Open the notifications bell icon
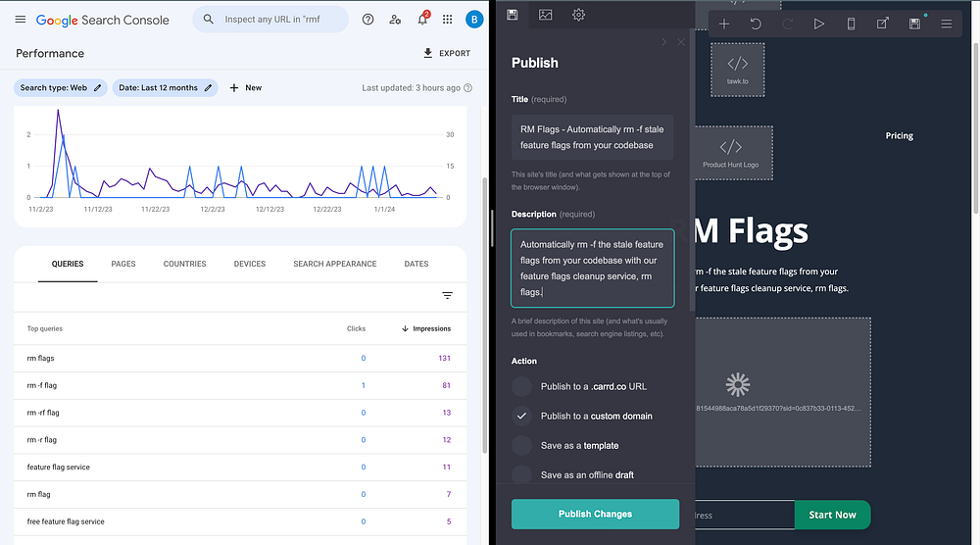Viewport: 980px width, 545px height. click(x=423, y=19)
